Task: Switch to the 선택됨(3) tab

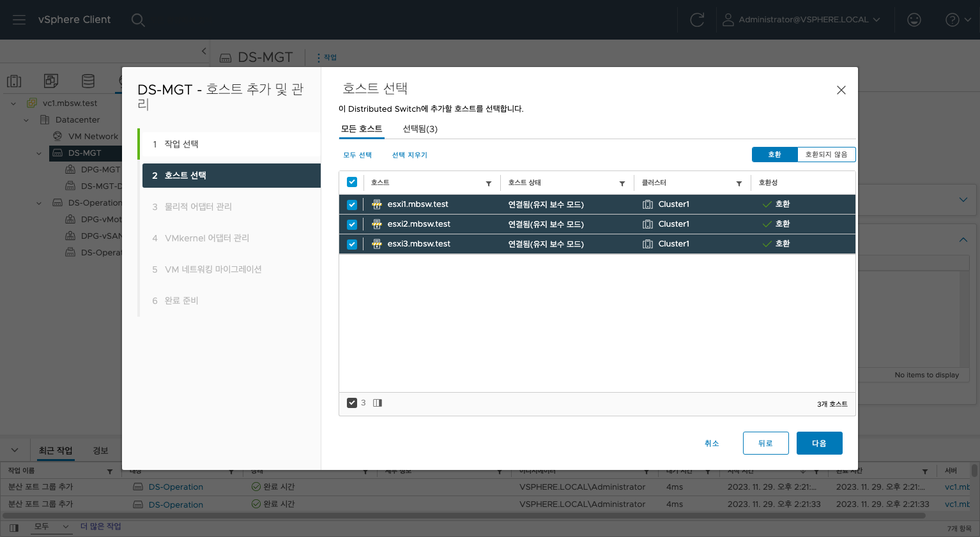Action: [x=420, y=129]
